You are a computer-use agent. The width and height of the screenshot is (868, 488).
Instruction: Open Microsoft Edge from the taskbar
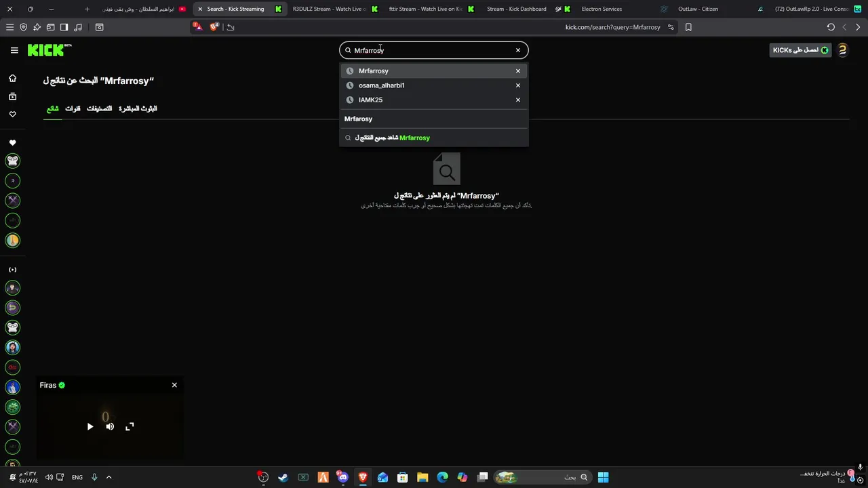tap(442, 477)
